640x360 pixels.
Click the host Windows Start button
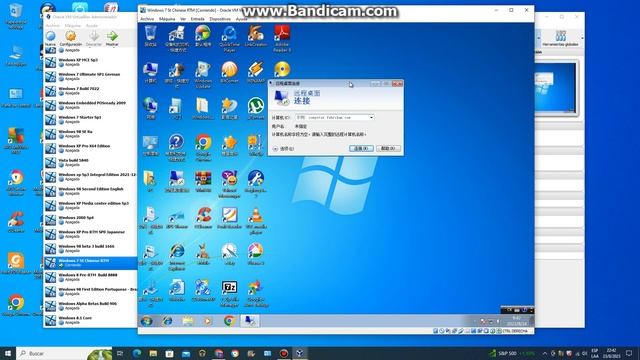pos(8,353)
